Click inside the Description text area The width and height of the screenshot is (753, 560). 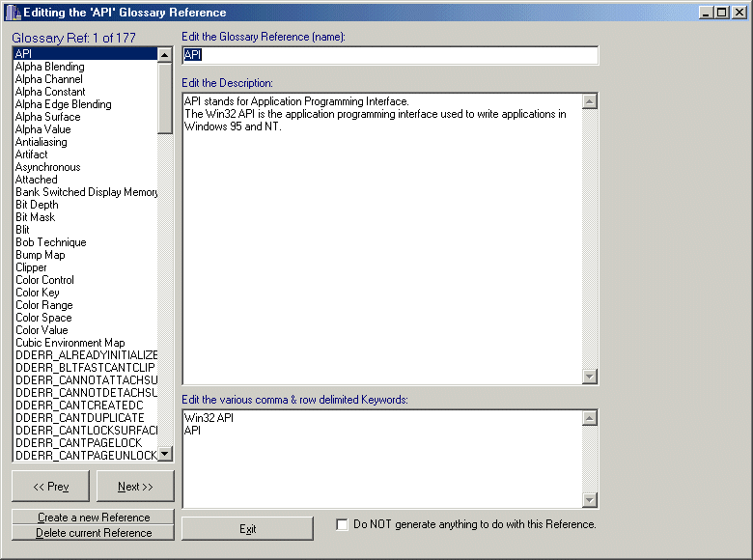(x=381, y=241)
